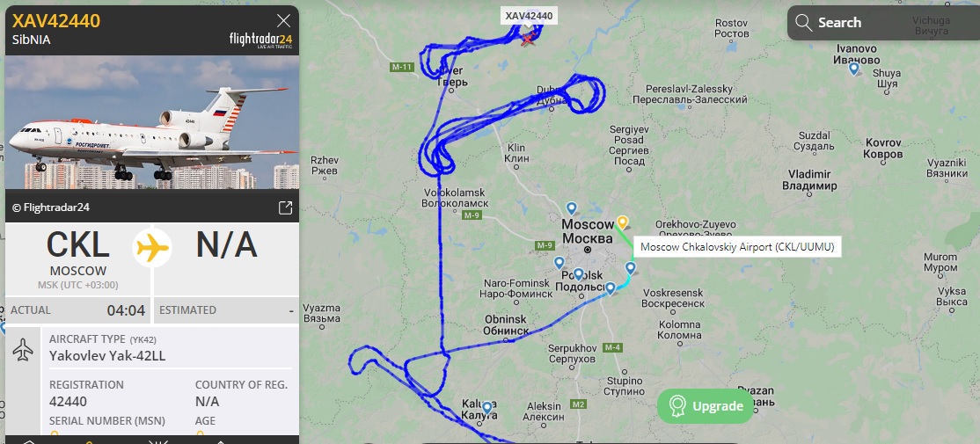Viewport: 980px width, 444px height.
Task: Click the Moscow Chkalovskiy Airport tooltip
Action: (x=737, y=247)
